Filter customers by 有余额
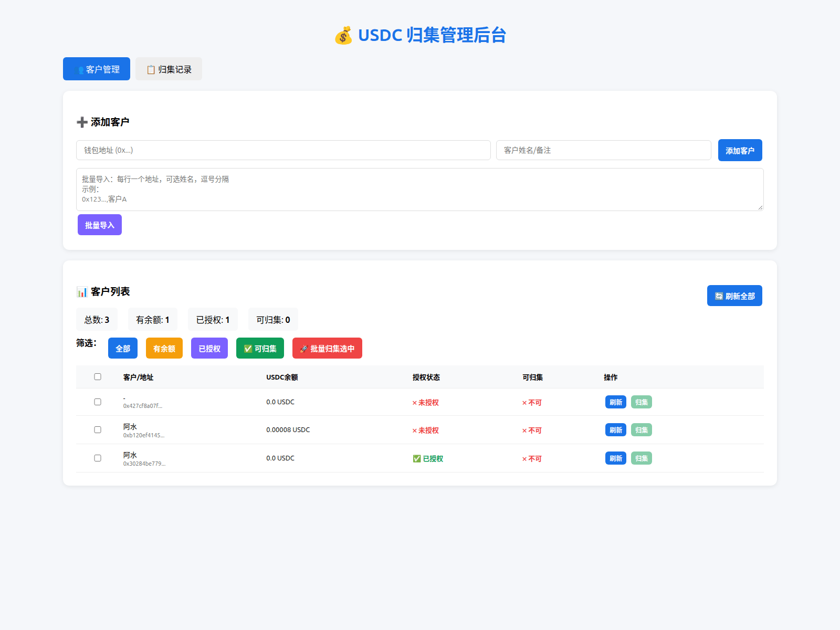Image resolution: width=840 pixels, height=630 pixels. [164, 348]
